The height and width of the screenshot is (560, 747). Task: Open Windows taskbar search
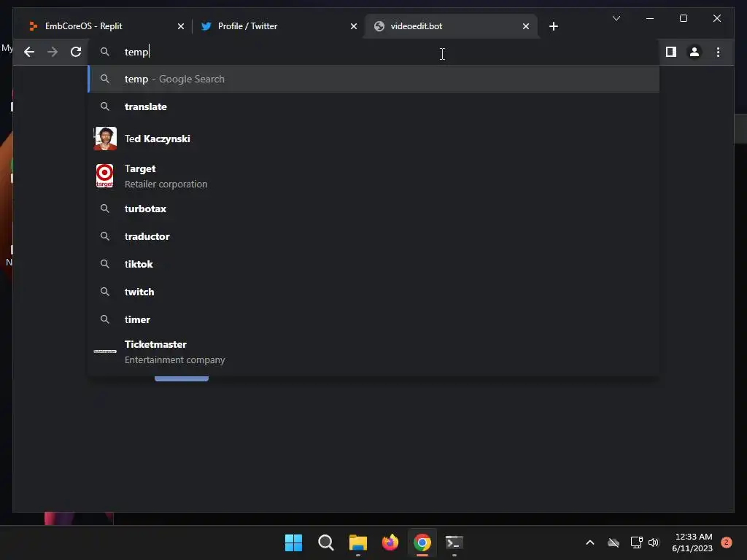[326, 542]
